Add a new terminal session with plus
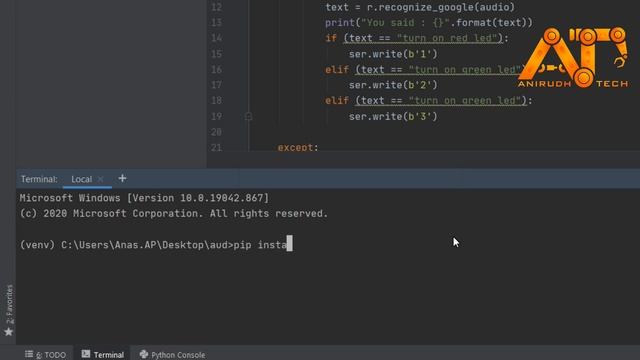 122,178
